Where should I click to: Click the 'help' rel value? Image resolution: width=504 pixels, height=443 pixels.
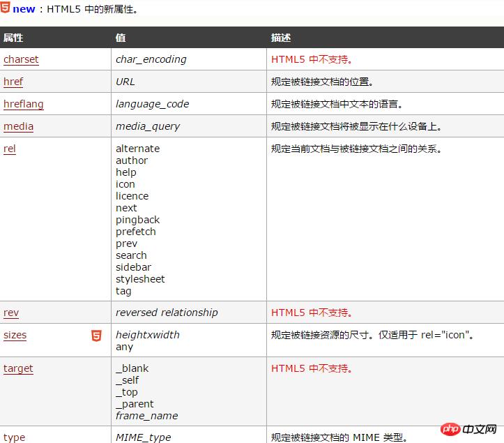[x=126, y=172]
